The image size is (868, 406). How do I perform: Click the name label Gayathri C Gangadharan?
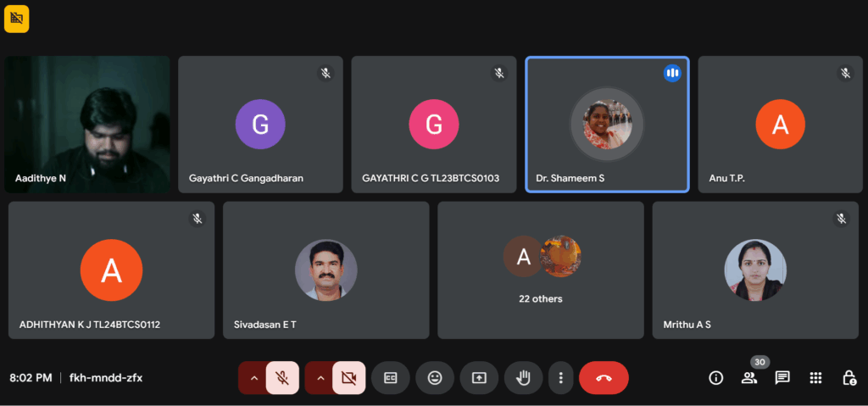(246, 179)
